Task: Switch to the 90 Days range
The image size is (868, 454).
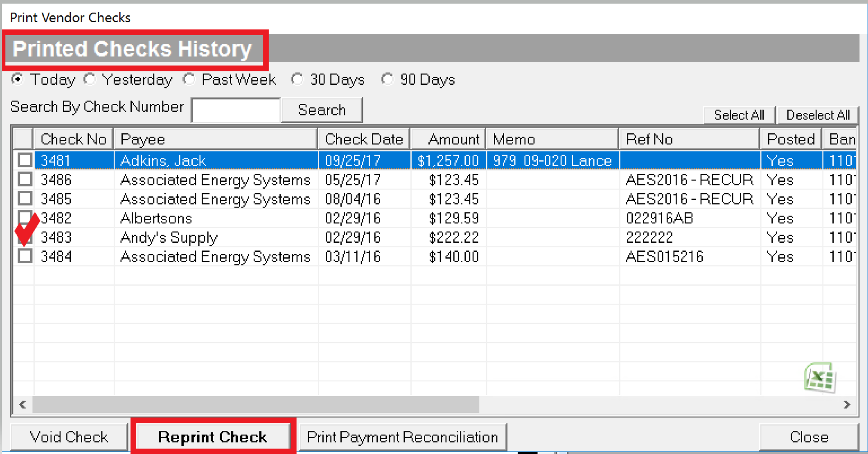Action: [x=387, y=79]
